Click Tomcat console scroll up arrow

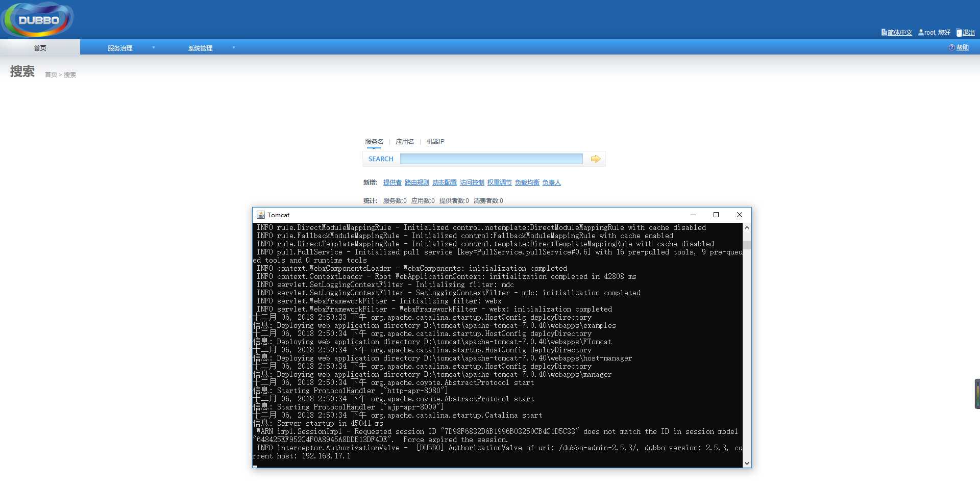click(747, 227)
